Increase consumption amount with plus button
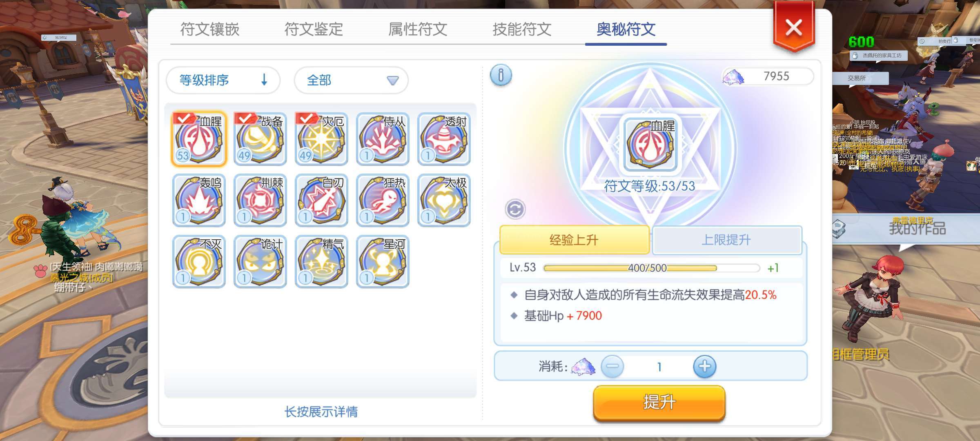This screenshot has height=441, width=980. pos(704,366)
